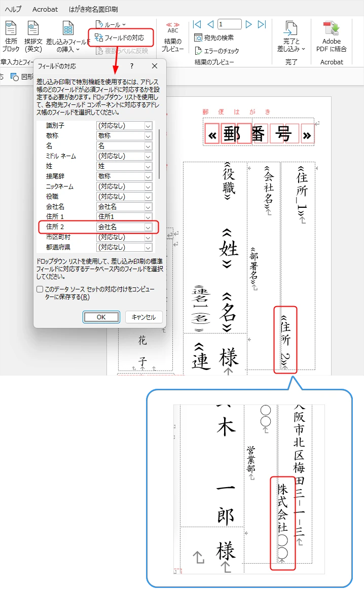Expand the ニックネーム field dropdown

click(148, 187)
